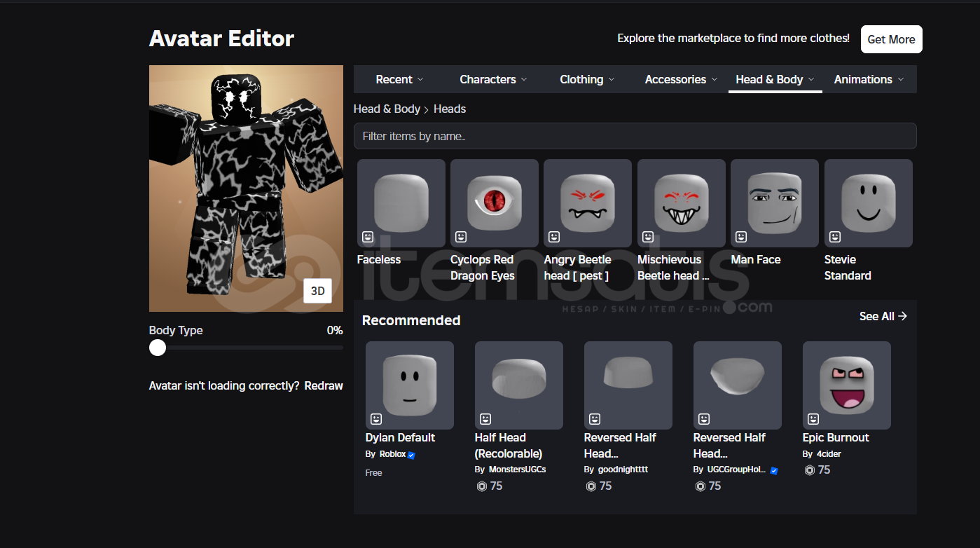Expand the Accessories dropdown menu
This screenshot has height=548, width=980.
(x=681, y=79)
